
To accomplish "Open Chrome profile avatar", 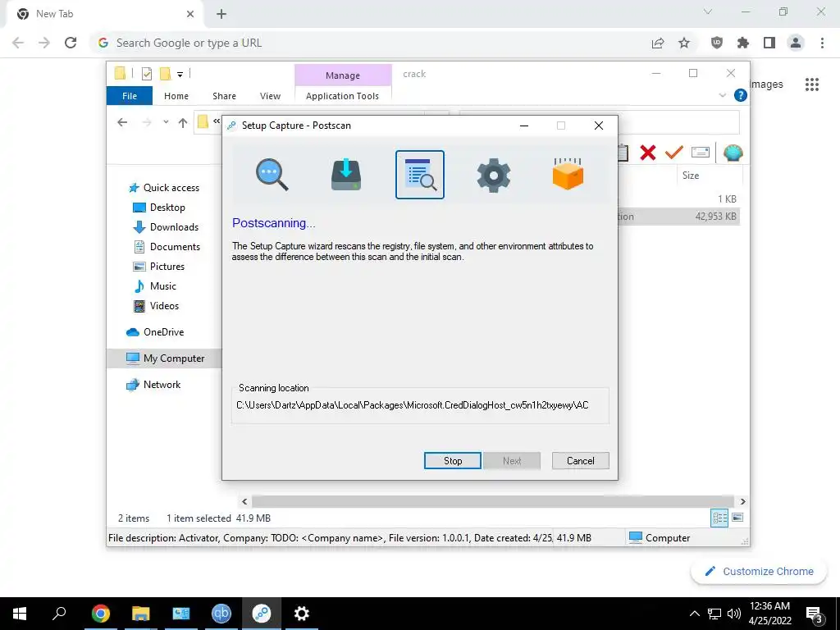I will click(x=796, y=43).
